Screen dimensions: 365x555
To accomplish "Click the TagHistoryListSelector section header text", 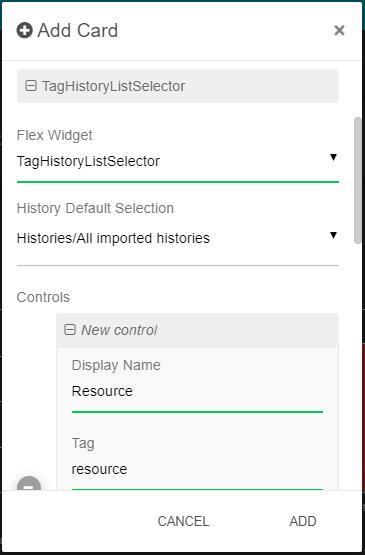I will tap(113, 86).
